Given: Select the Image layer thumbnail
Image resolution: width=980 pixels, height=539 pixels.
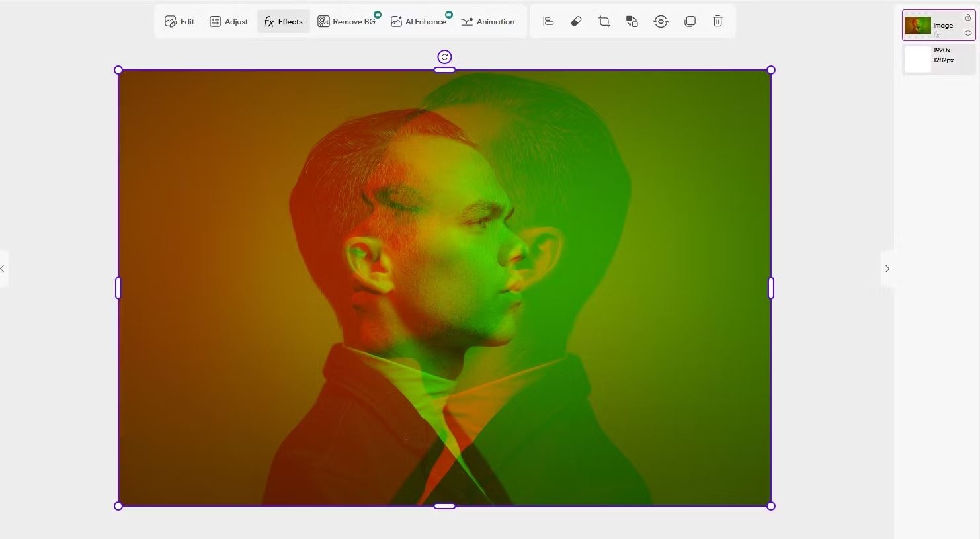Looking at the screenshot, I should click(x=917, y=26).
